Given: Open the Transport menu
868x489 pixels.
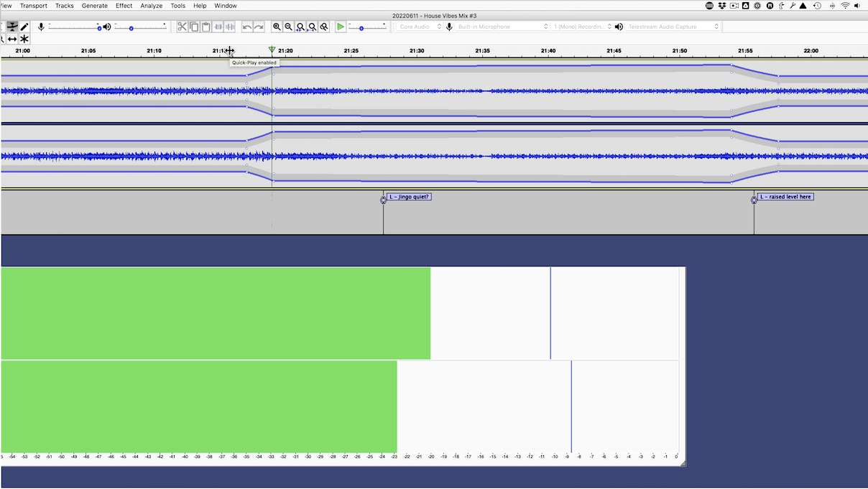Looking at the screenshot, I should pos(33,5).
